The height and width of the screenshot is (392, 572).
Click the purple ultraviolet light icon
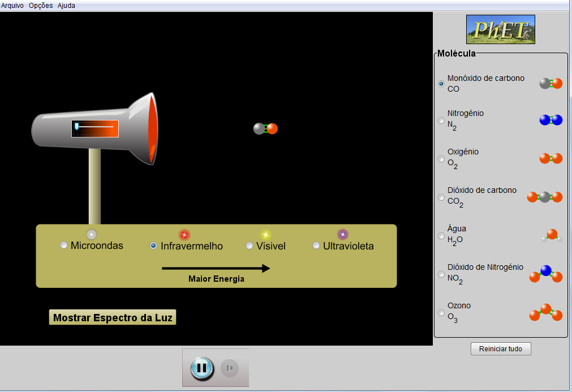(342, 234)
